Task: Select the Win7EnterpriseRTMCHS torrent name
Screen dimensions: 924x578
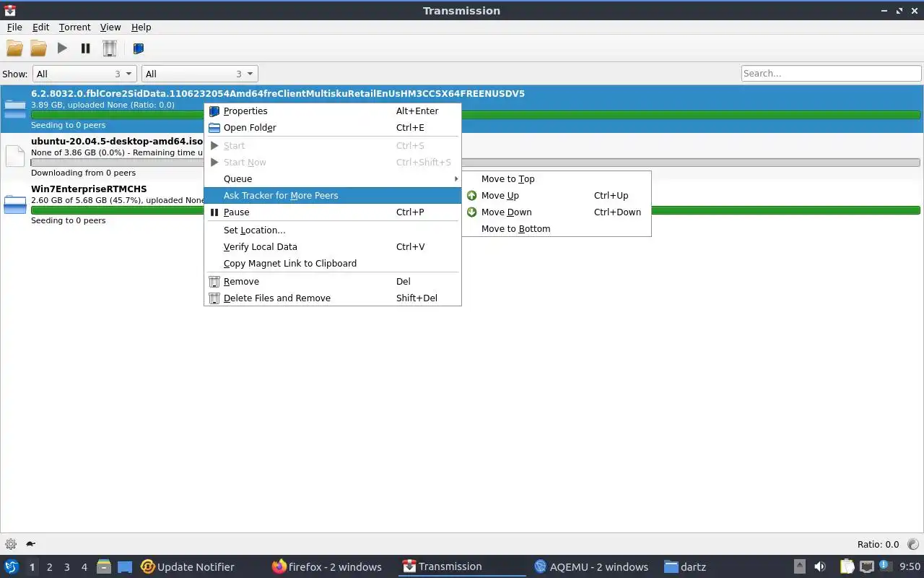Action: point(89,189)
